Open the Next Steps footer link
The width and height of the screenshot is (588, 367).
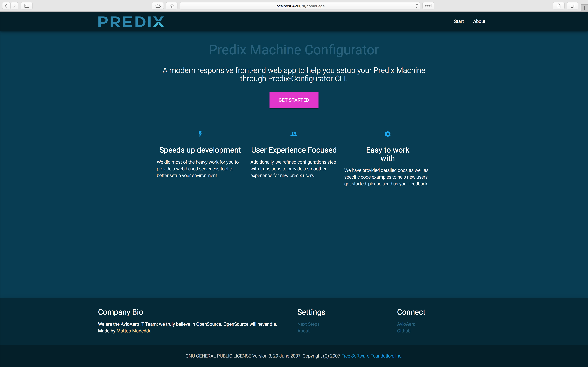click(308, 324)
